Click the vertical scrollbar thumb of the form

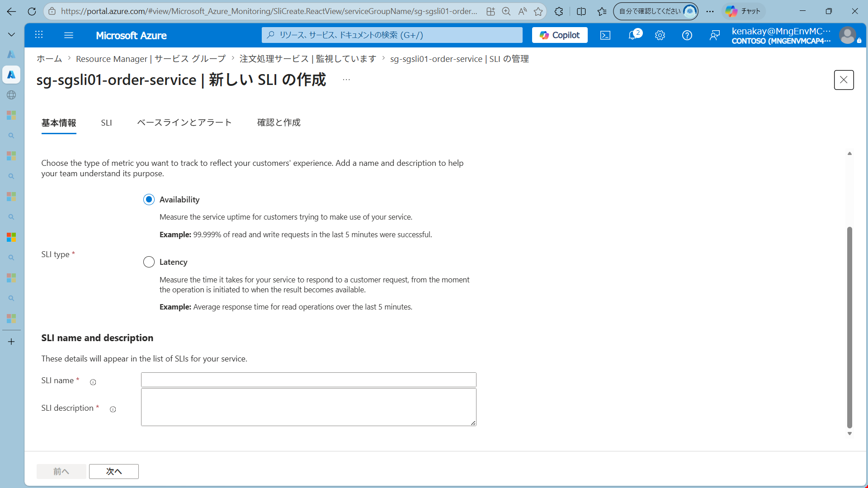tap(849, 327)
